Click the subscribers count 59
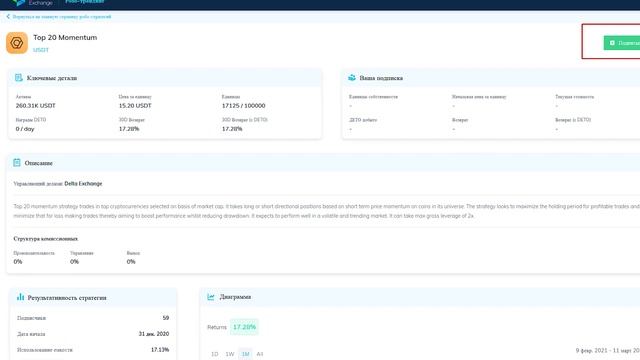This screenshot has height=360, width=640. coord(166,318)
